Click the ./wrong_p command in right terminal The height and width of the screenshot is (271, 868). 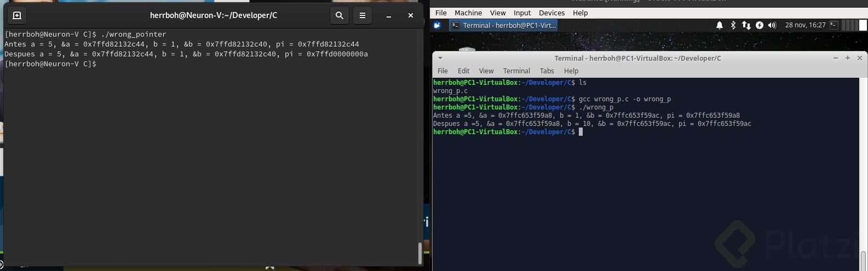[x=596, y=107]
